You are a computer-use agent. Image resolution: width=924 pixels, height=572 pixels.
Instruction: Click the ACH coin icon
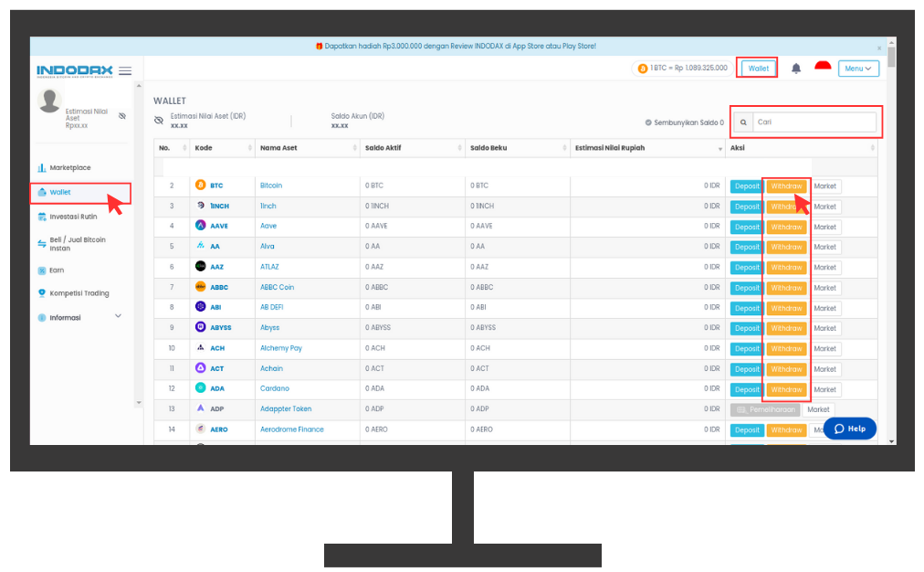[200, 347]
